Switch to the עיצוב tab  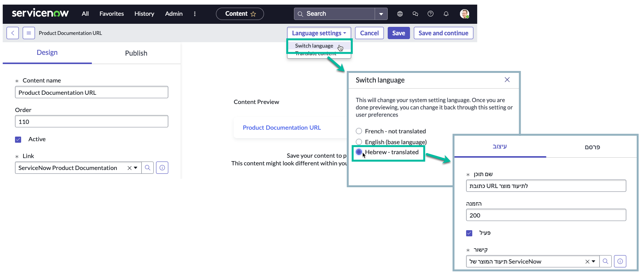[x=500, y=147]
